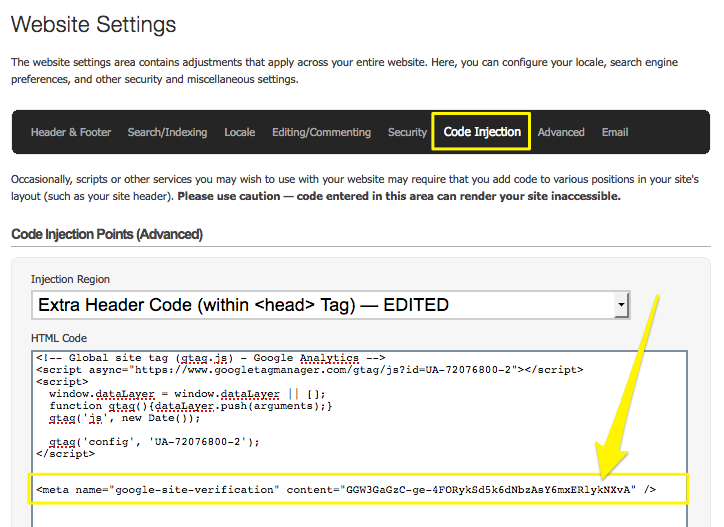Switch to the Advanced tab
Screen dimensions: 724x527
[561, 132]
